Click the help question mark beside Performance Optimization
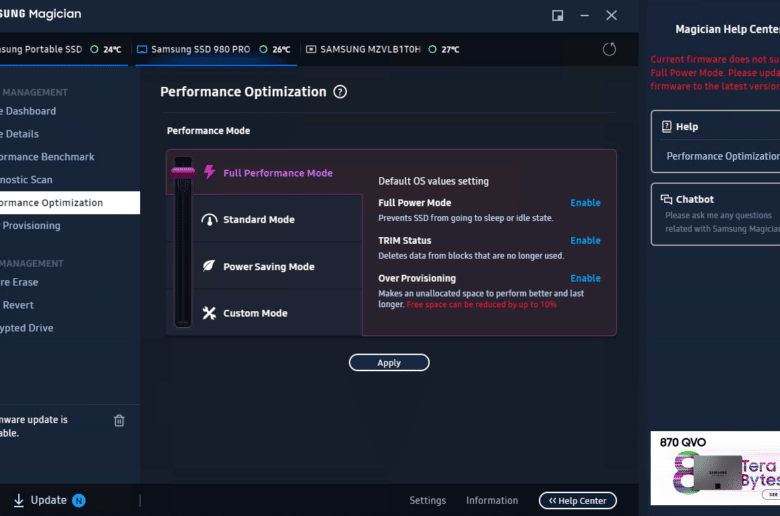This screenshot has width=780, height=516. click(x=340, y=92)
